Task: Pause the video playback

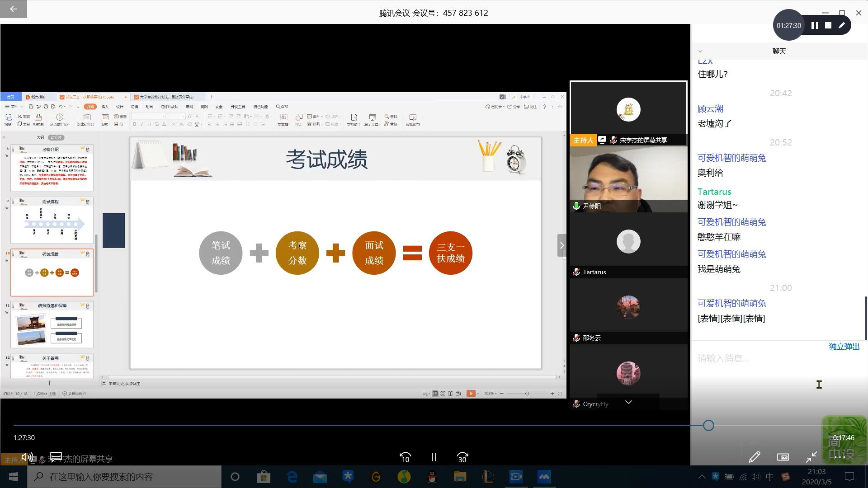Action: pos(434,457)
